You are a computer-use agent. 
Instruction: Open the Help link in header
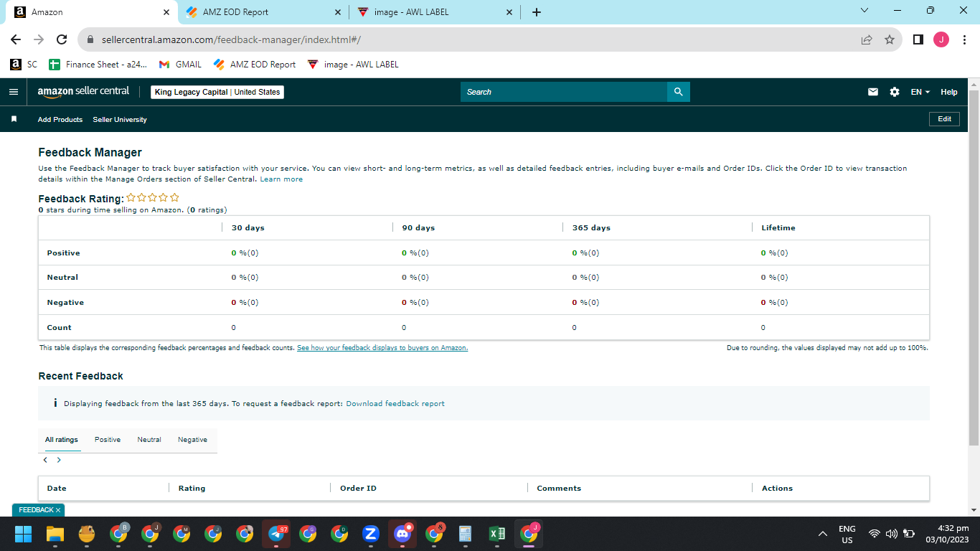[949, 92]
